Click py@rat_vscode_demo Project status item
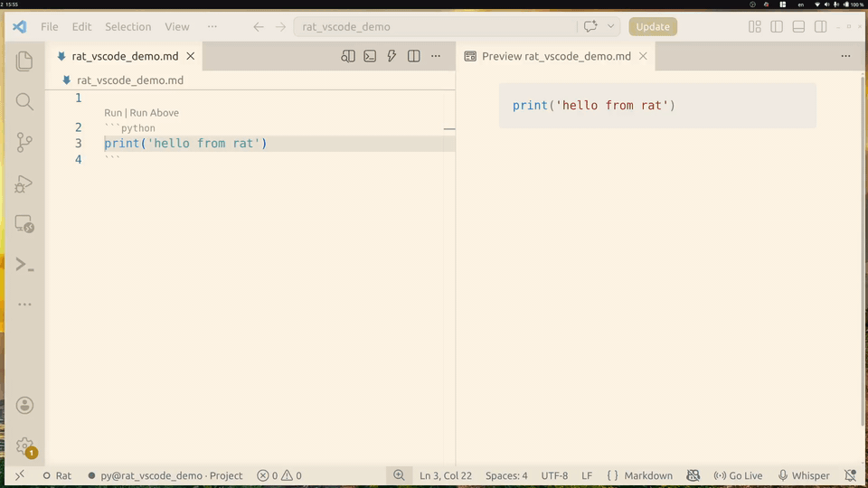 coord(165,475)
